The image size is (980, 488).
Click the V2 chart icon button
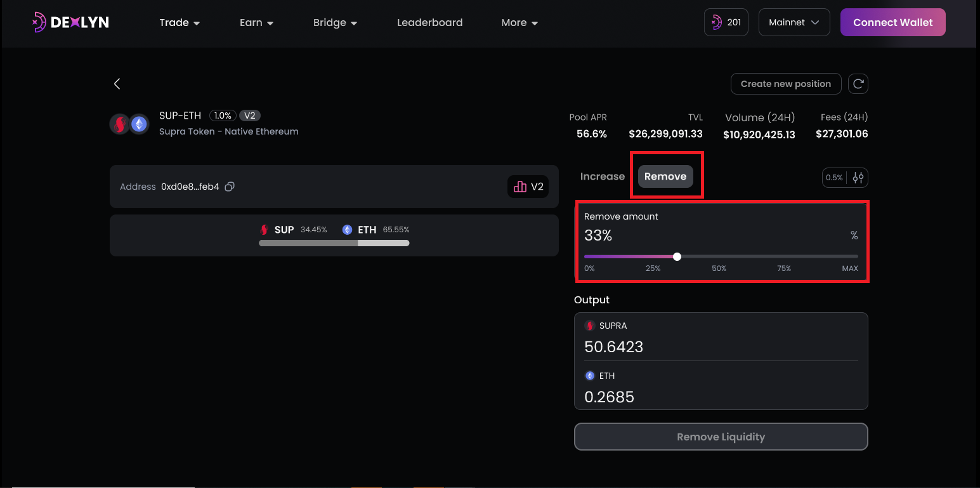pyautogui.click(x=528, y=187)
